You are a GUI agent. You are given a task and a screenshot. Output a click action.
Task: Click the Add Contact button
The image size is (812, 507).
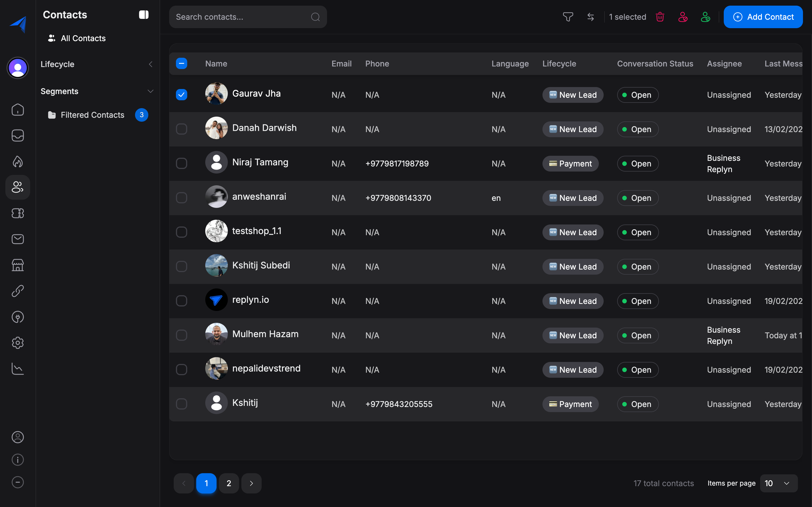tap(763, 17)
